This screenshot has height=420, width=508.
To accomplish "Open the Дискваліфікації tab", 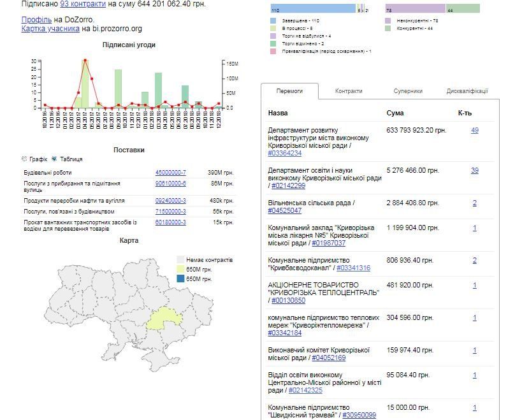I will tap(467, 91).
